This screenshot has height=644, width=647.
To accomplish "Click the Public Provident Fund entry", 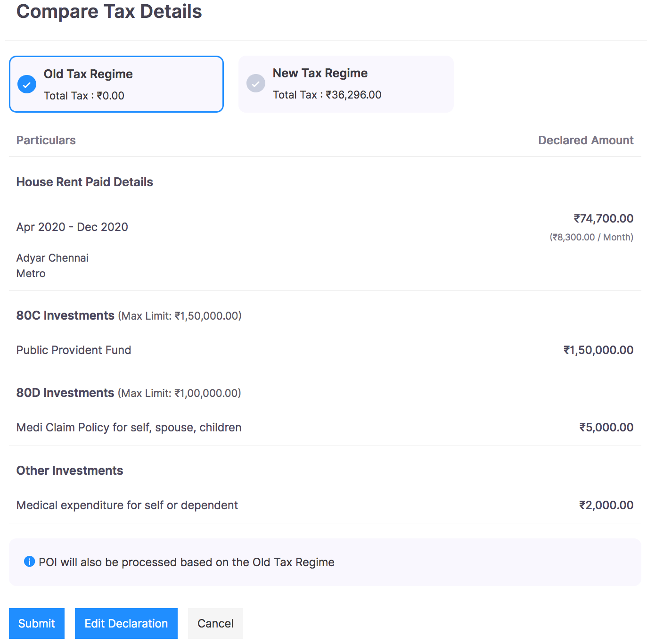I will pyautogui.click(x=74, y=350).
